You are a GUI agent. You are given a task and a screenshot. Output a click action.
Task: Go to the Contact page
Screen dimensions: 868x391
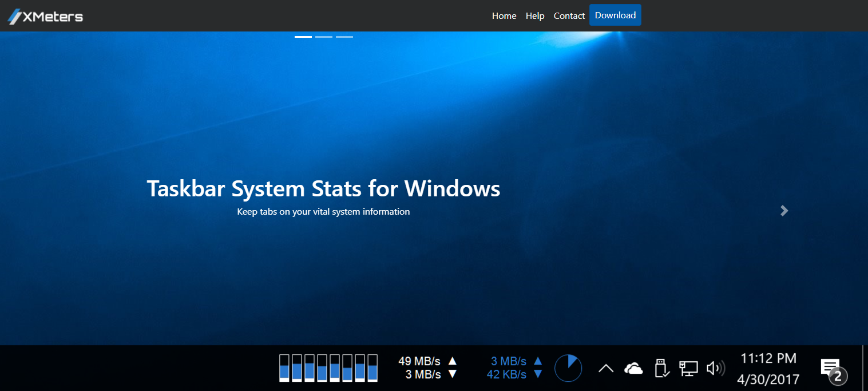click(569, 16)
